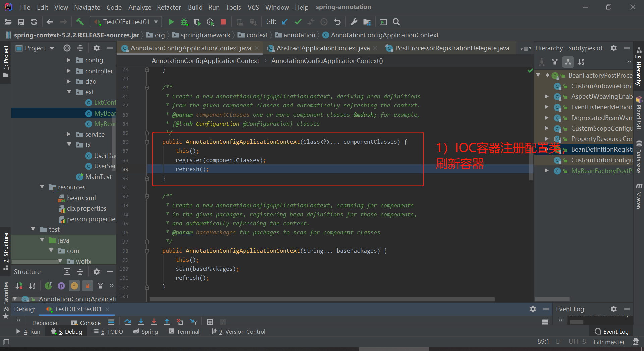Toggle show inherited members in Structure
This screenshot has height=351, width=644.
click(49, 286)
